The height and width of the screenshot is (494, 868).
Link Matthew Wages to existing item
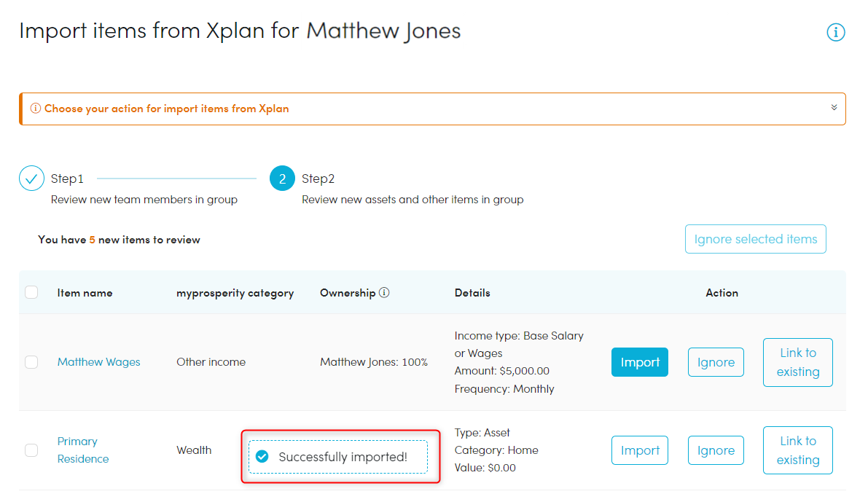click(797, 362)
